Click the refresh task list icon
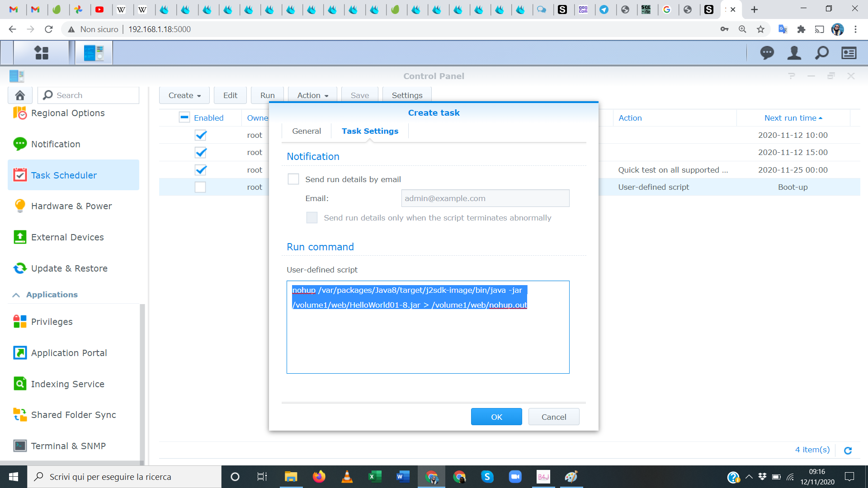The width and height of the screenshot is (868, 488). click(x=848, y=450)
